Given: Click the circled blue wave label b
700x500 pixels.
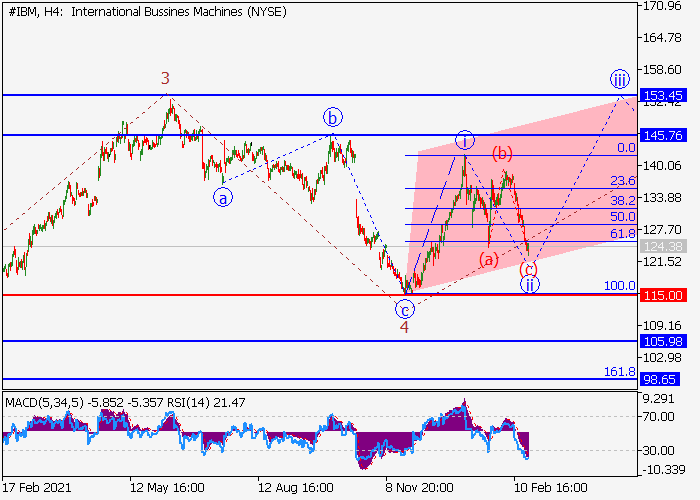Looking at the screenshot, I should point(333,118).
